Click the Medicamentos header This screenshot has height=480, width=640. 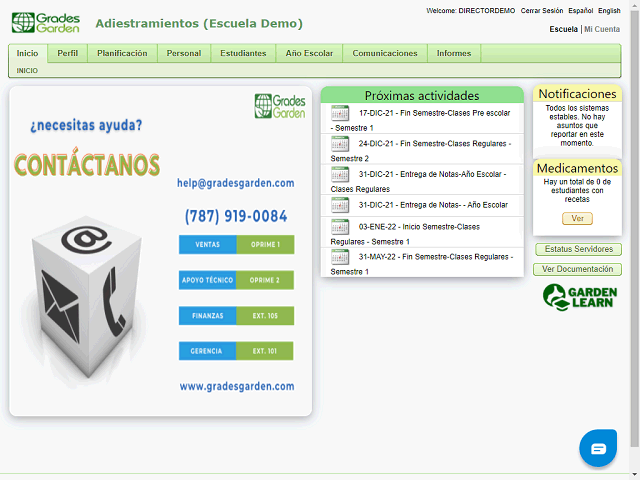(x=577, y=168)
